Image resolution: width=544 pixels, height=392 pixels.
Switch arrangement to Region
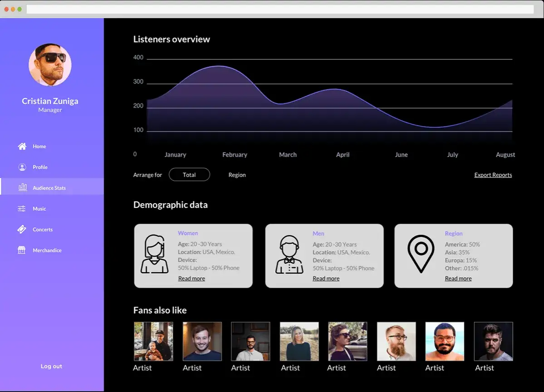237,175
